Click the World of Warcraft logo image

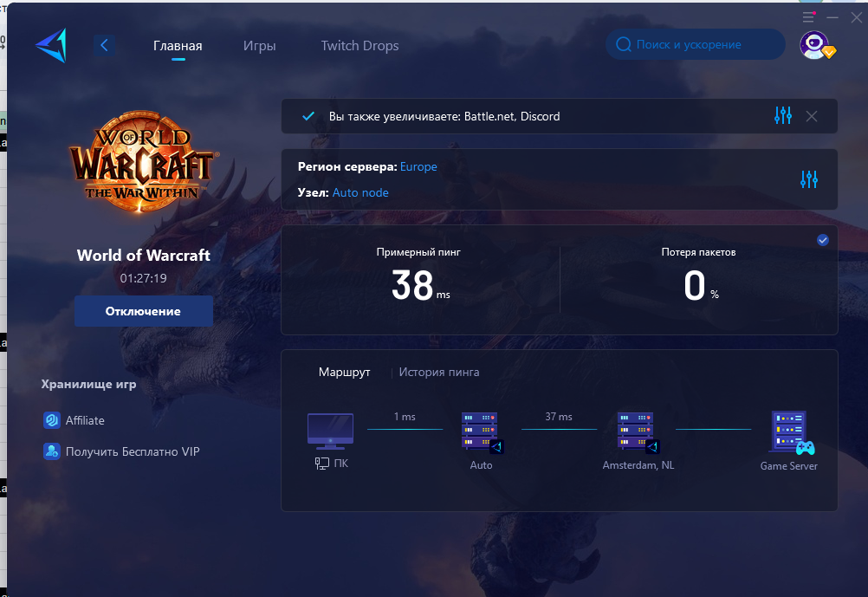[x=144, y=162]
